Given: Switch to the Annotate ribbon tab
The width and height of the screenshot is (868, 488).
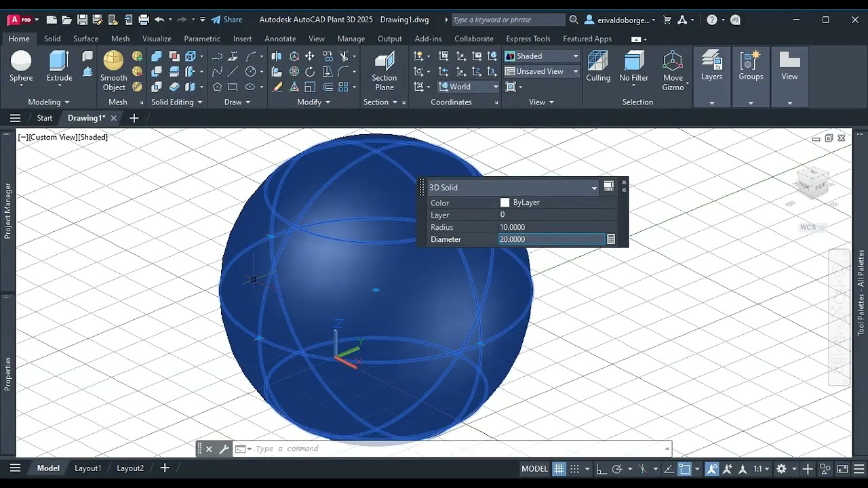Looking at the screenshot, I should pyautogui.click(x=280, y=39).
